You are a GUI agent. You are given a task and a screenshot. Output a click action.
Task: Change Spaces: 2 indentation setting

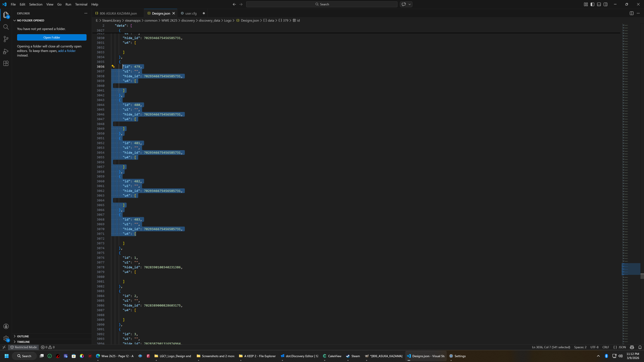pyautogui.click(x=580, y=347)
